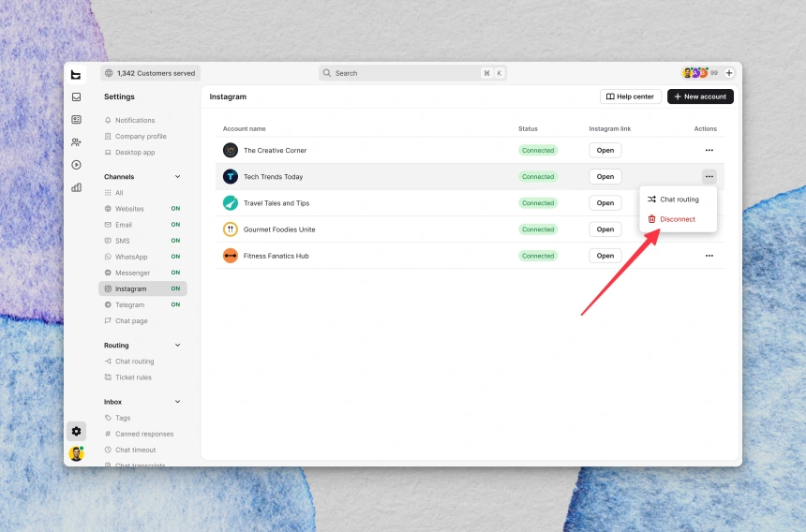Collapse the Inbox section
Viewport: 806px width, 532px height.
177,402
